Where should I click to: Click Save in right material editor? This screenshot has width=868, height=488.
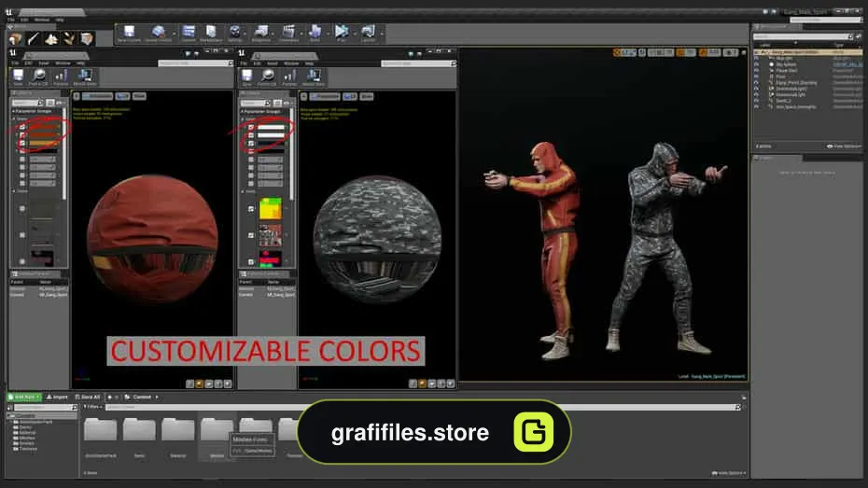pyautogui.click(x=247, y=77)
